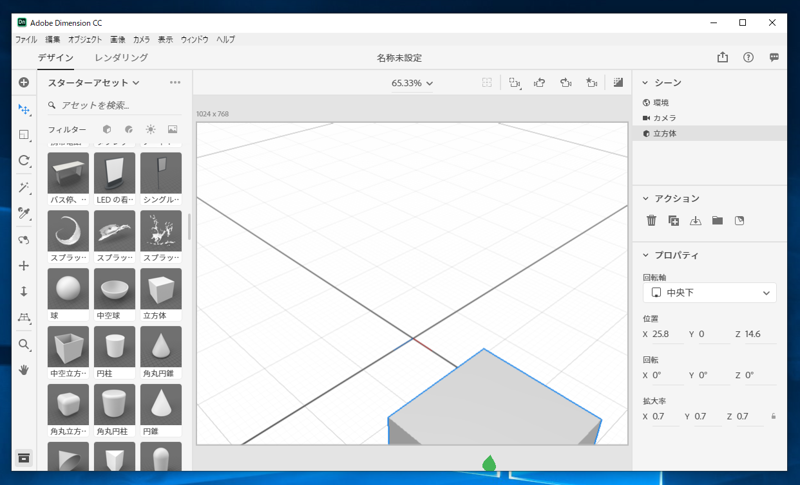Collapse the プロパティ panel

pyautogui.click(x=645, y=255)
